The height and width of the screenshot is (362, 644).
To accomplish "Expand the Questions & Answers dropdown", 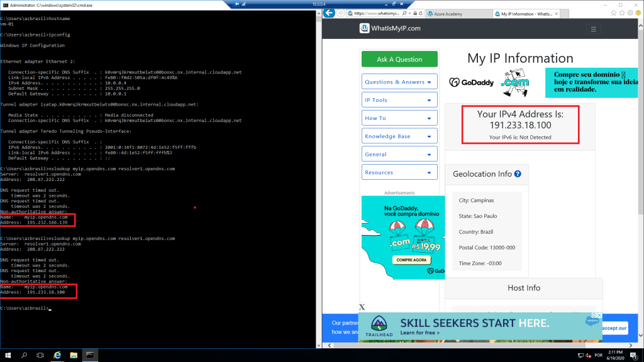I will (399, 82).
